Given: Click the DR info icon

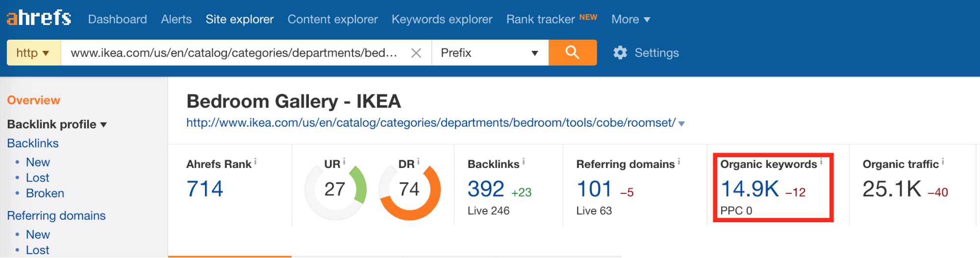Looking at the screenshot, I should pos(418,161).
